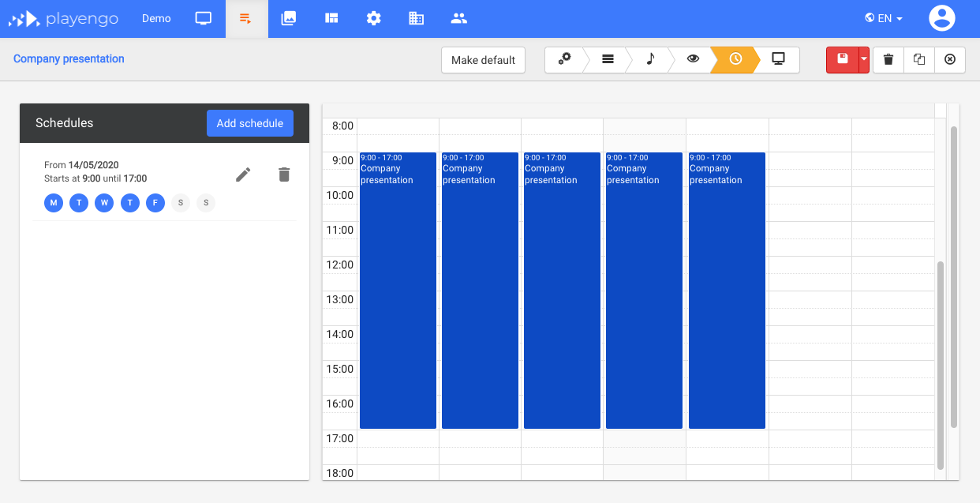Open the EN language dropdown
This screenshot has width=980, height=503.
click(884, 19)
